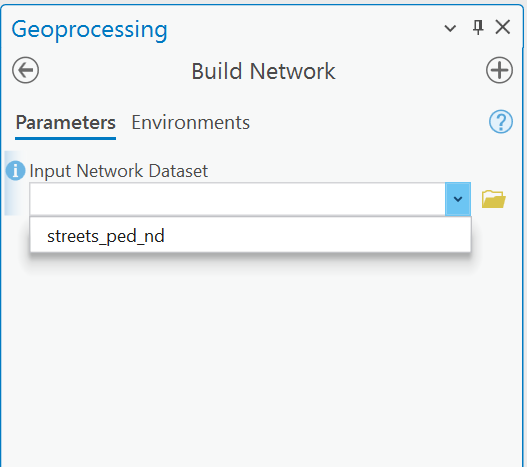Switch to the Environments tab
This screenshot has height=467, width=527.
pos(191,122)
